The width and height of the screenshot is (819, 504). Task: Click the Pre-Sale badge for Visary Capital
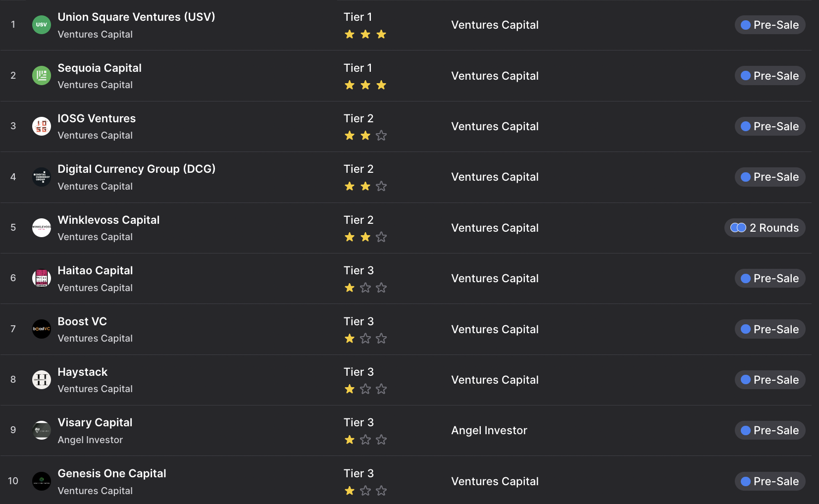[x=770, y=430]
